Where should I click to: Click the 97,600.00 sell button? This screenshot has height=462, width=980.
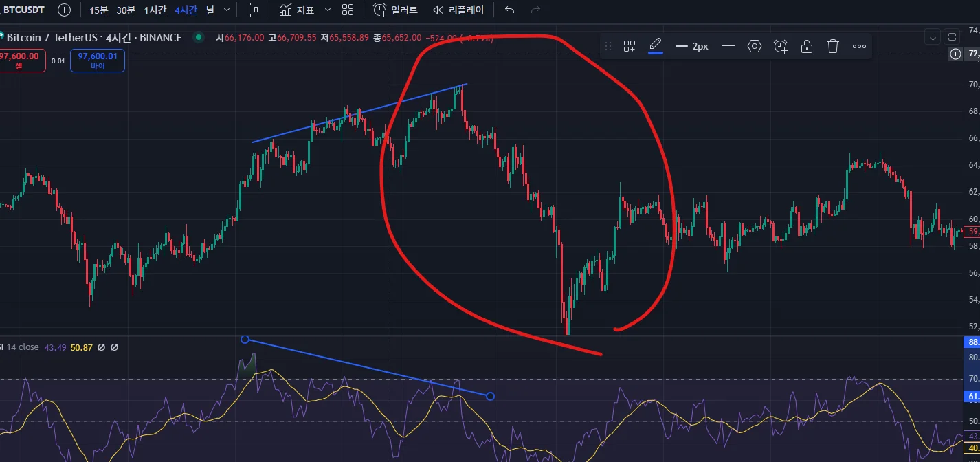pyautogui.click(x=22, y=60)
